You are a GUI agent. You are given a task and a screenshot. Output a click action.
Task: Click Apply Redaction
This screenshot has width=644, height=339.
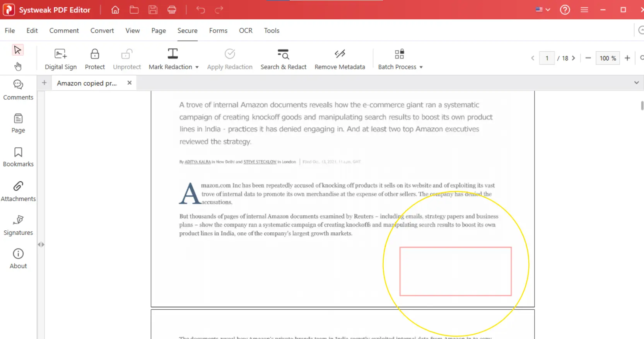(x=230, y=59)
